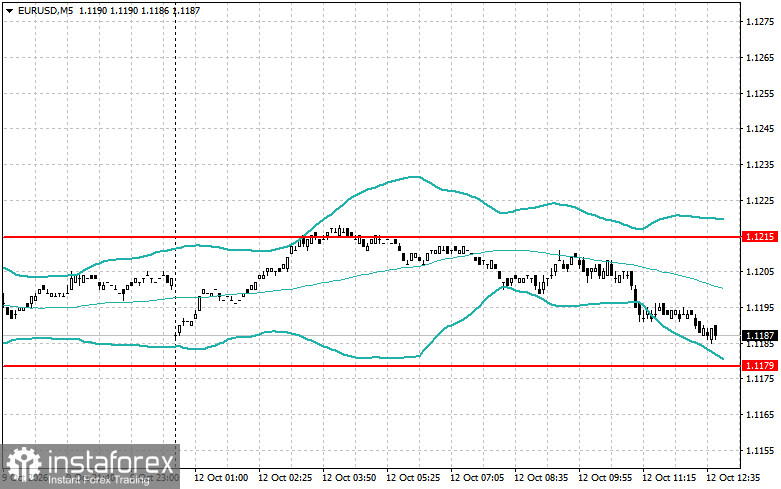The height and width of the screenshot is (489, 781).
Task: Click the 12 Oct 03:50 time label
Action: click(x=349, y=478)
